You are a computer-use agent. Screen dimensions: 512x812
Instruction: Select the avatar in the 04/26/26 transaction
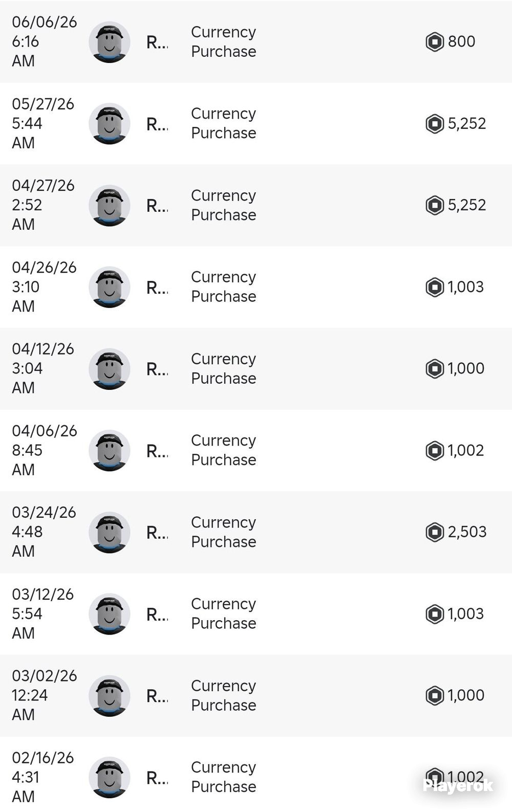click(x=109, y=287)
